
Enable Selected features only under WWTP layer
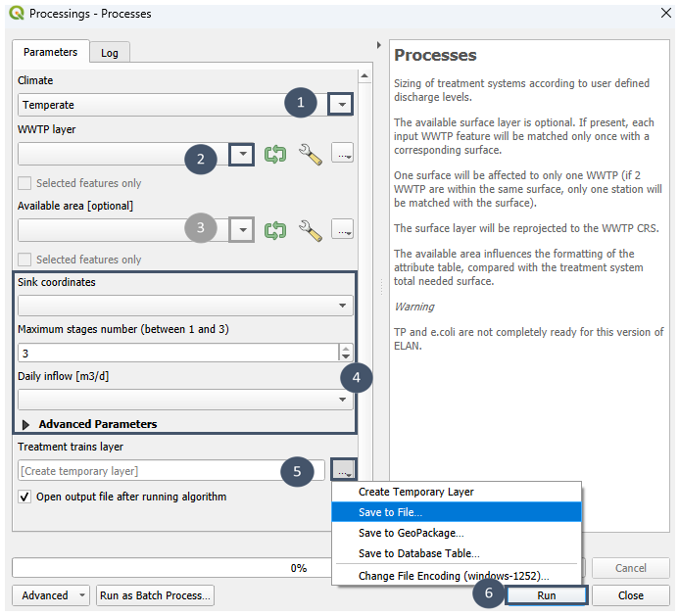(25, 183)
